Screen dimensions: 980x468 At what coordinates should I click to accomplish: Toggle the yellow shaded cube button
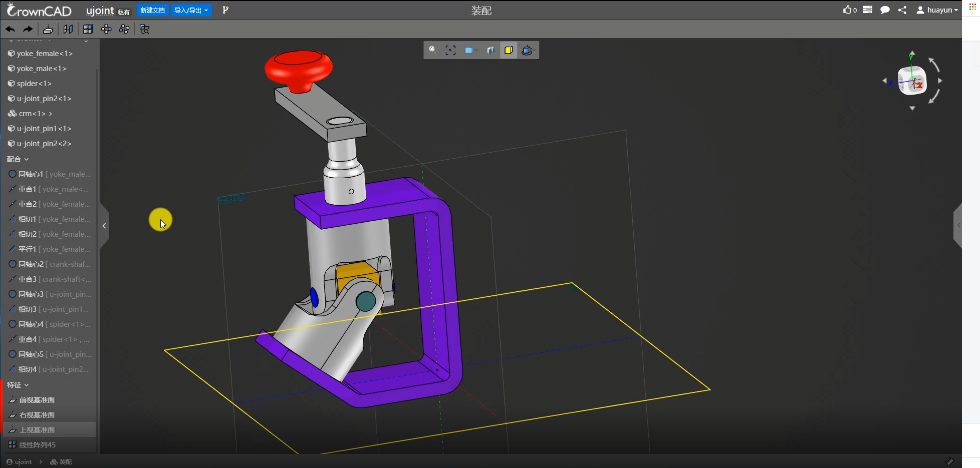coord(509,50)
